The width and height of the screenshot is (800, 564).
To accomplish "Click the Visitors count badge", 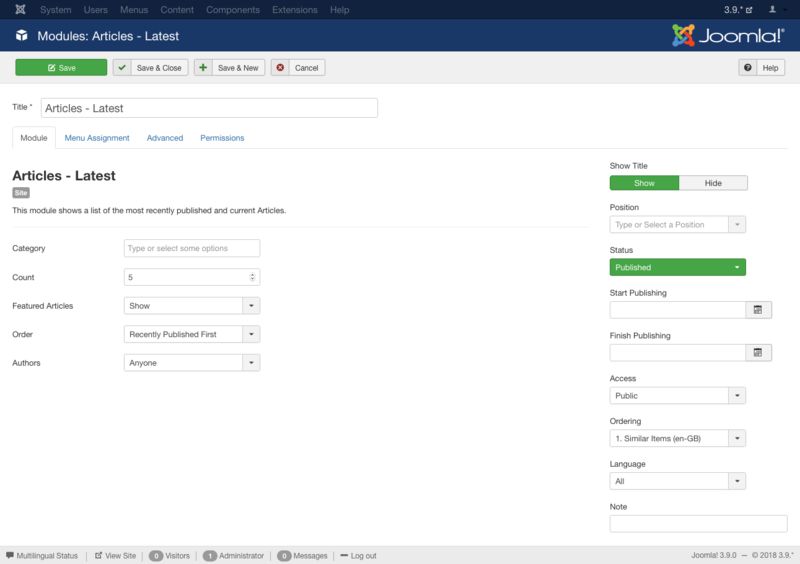I will [156, 556].
